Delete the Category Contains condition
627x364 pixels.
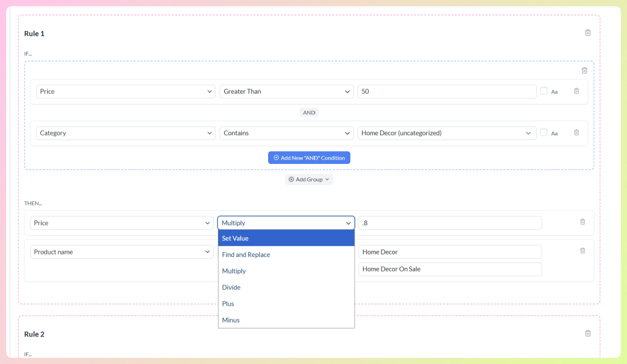point(576,133)
